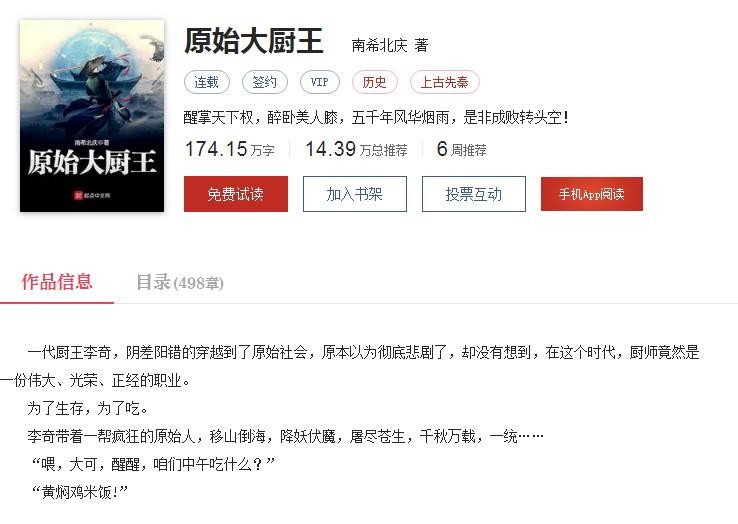Viewport: 738px width, 524px height.
Task: Switch to the 目录 (498章) tab
Action: [x=180, y=282]
